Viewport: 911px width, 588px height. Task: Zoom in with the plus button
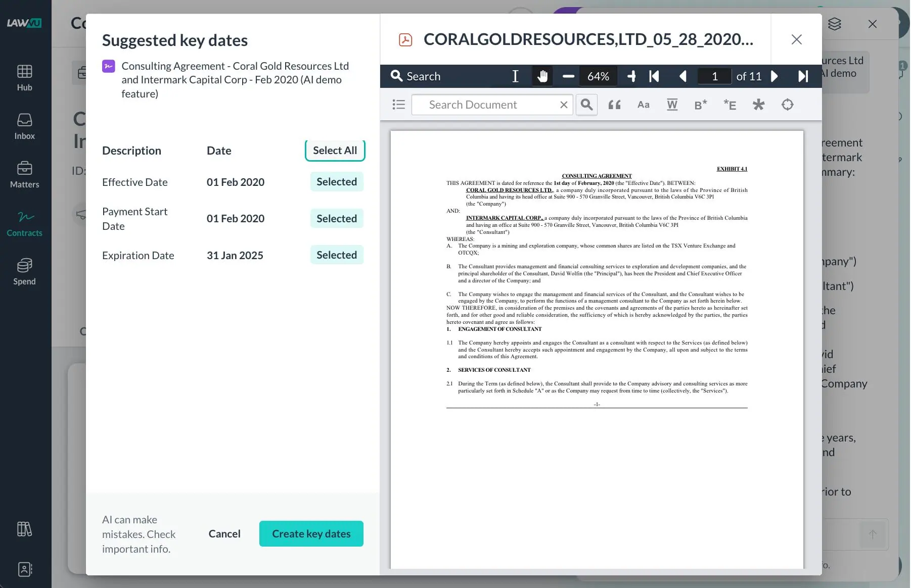[631, 76]
